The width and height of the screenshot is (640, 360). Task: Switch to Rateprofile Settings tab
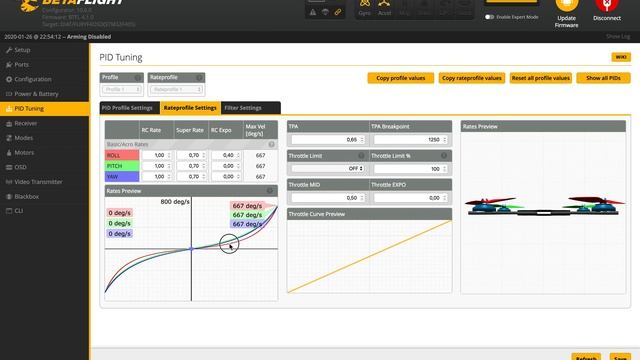coord(190,108)
